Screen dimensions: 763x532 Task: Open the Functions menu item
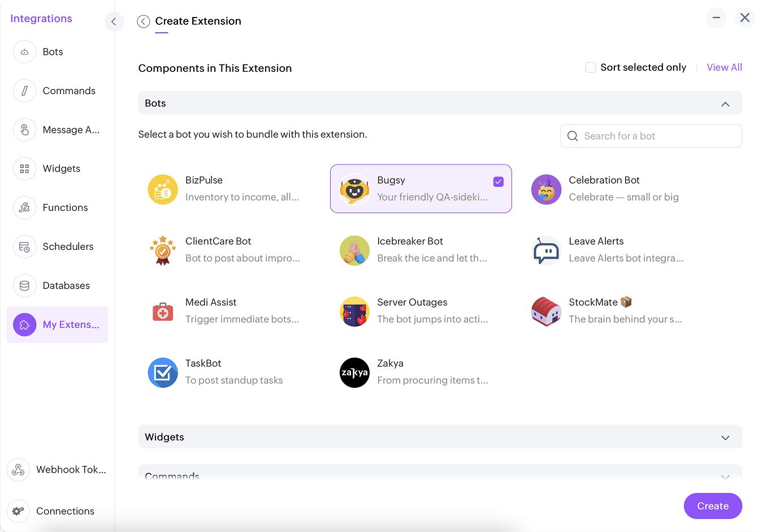(x=65, y=208)
